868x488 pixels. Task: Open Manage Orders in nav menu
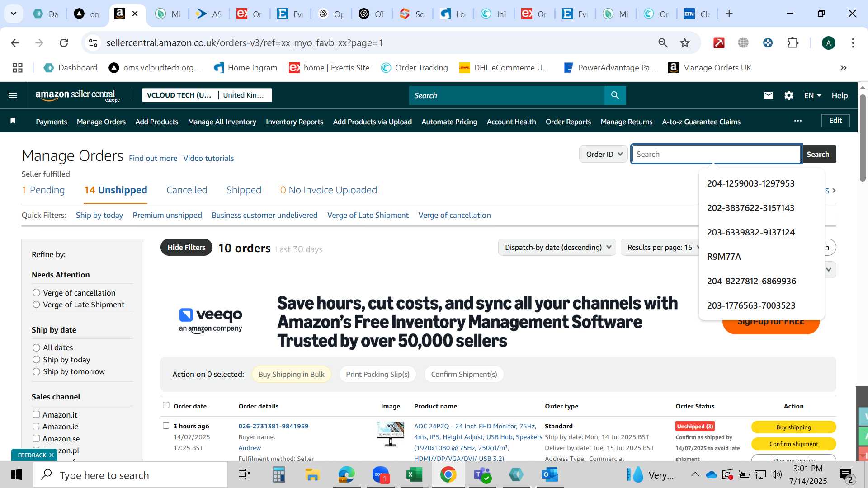pos(101,122)
